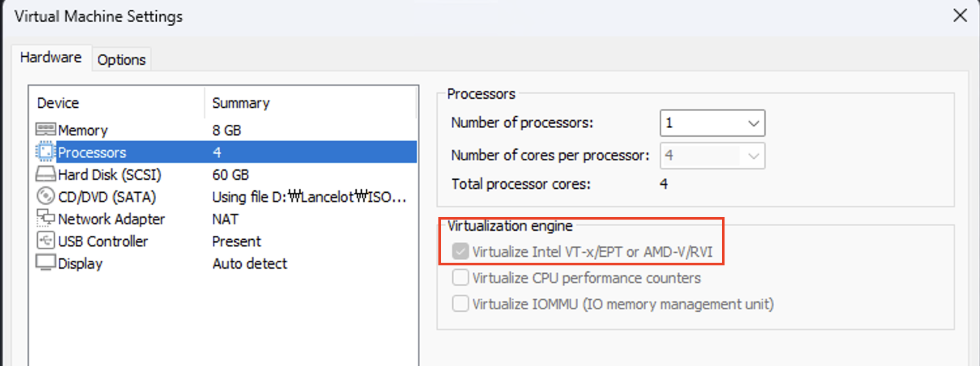Select the Display monitor icon
This screenshot has width=980, height=366.
46,263
